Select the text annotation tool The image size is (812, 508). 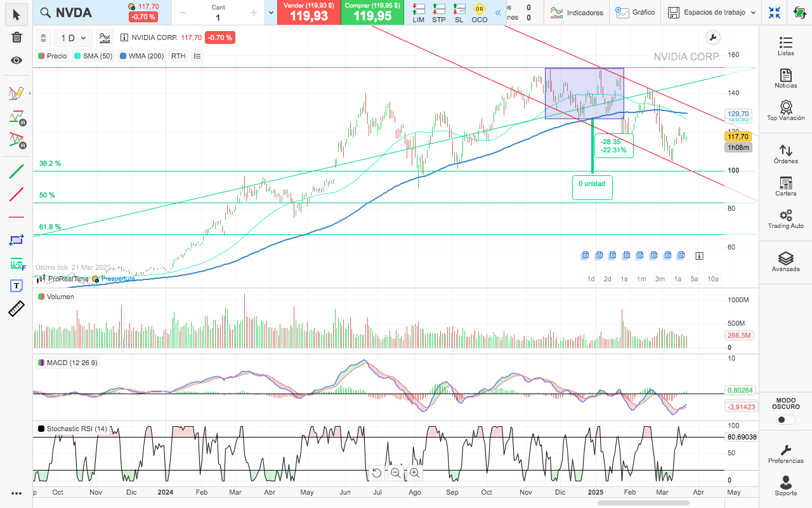click(x=16, y=286)
